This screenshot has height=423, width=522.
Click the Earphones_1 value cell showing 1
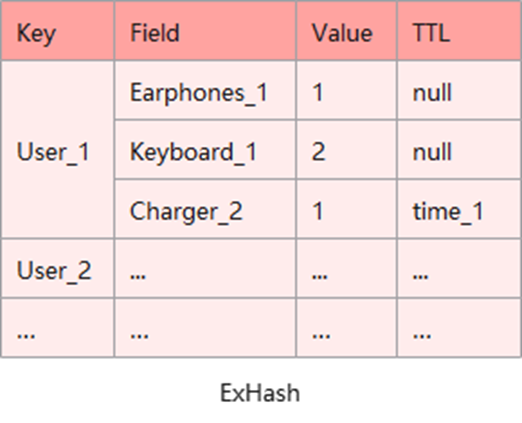click(x=347, y=90)
